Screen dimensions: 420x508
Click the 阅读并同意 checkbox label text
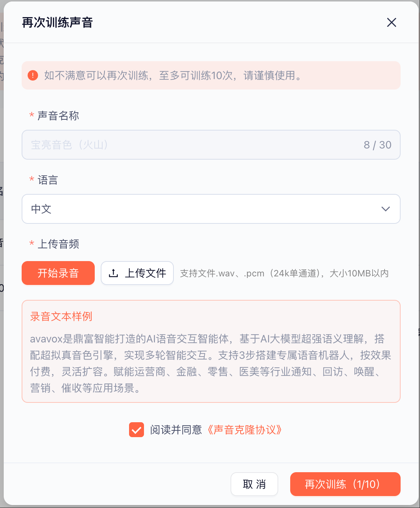[x=176, y=430]
